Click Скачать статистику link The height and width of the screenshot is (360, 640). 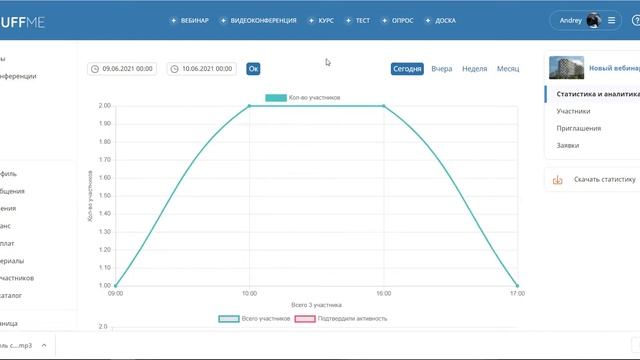[604, 179]
